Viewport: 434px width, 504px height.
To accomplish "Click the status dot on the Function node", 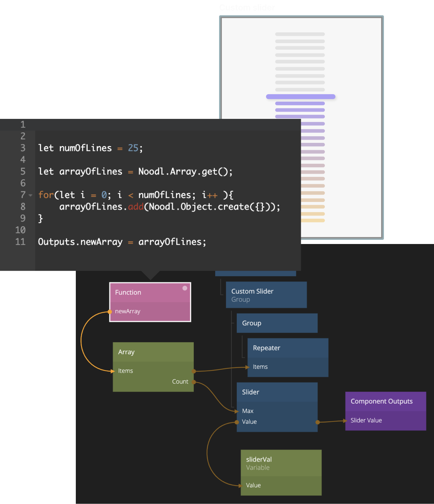I will (185, 288).
